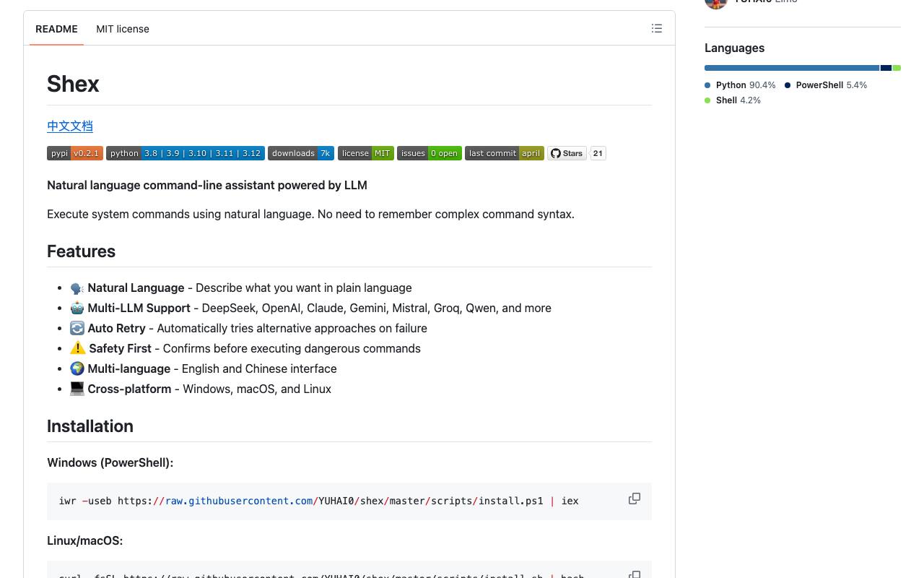The width and height of the screenshot is (924, 578).
Task: Click the Features heading
Action: point(81,251)
